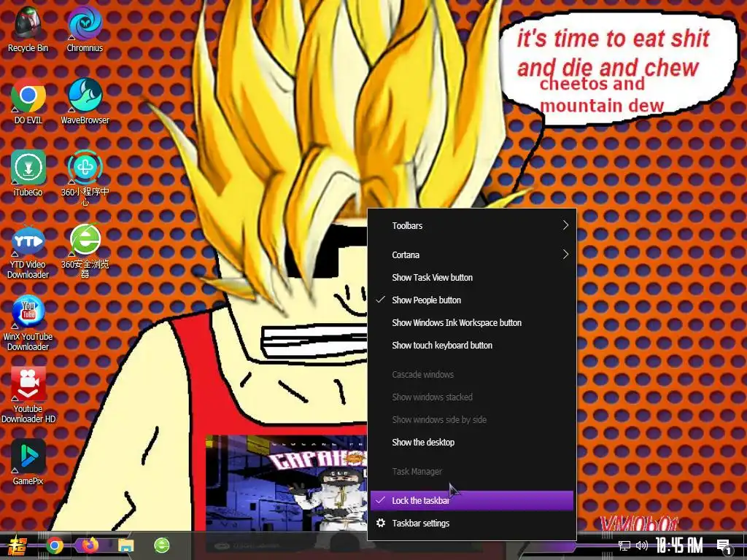Click greyed Show windows side by side
This screenshot has height=560, width=747.
pyautogui.click(x=472, y=419)
